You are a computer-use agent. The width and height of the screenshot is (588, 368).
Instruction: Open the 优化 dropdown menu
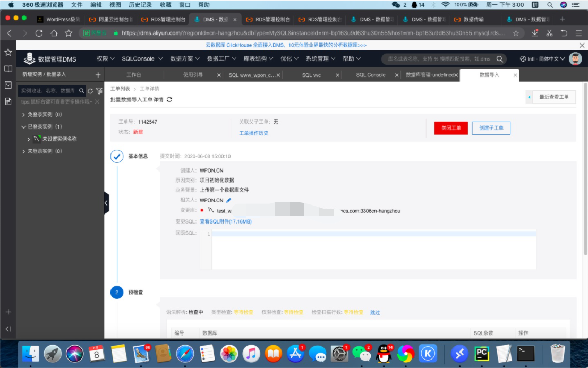pos(289,58)
